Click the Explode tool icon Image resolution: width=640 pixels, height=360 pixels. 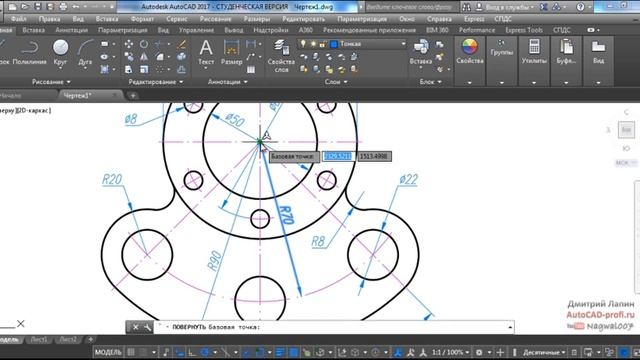pos(182,57)
